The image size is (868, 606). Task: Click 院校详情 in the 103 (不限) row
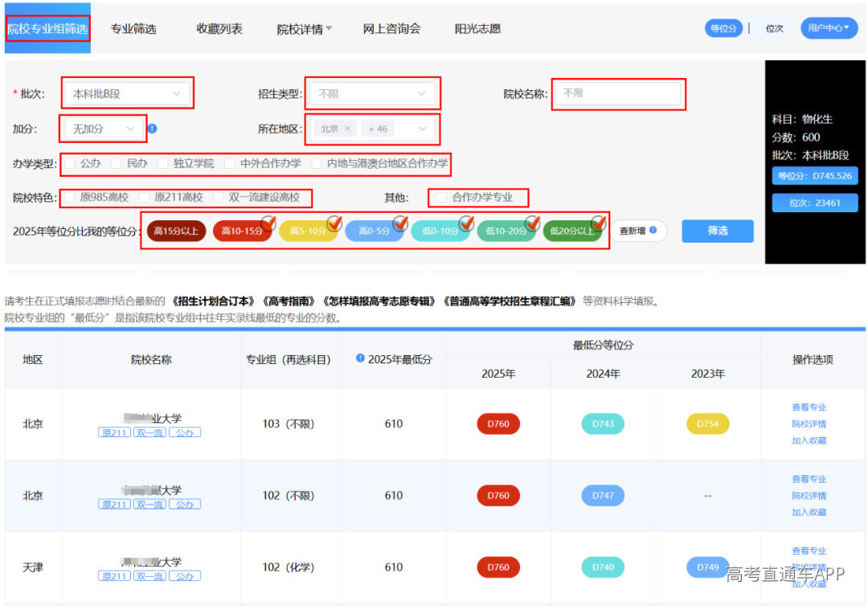pyautogui.click(x=809, y=424)
